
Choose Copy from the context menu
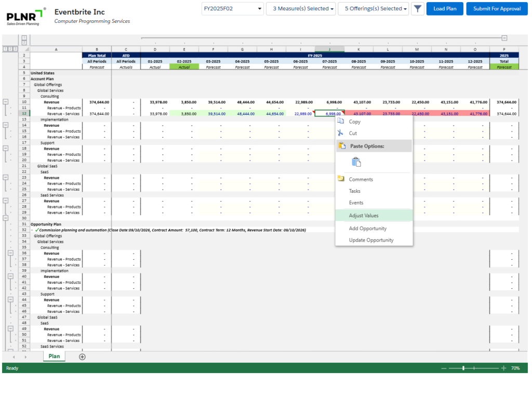(374, 122)
